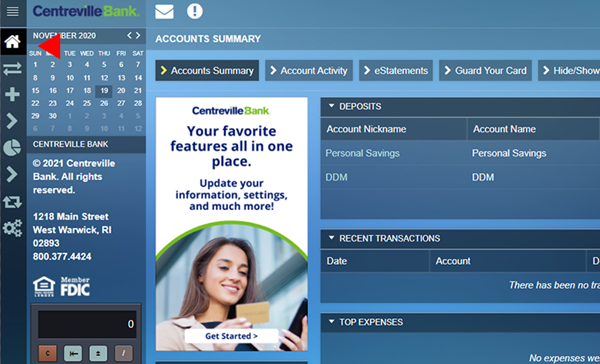Click the calculator display field
Viewport: 600px width, 364px height.
[87, 324]
